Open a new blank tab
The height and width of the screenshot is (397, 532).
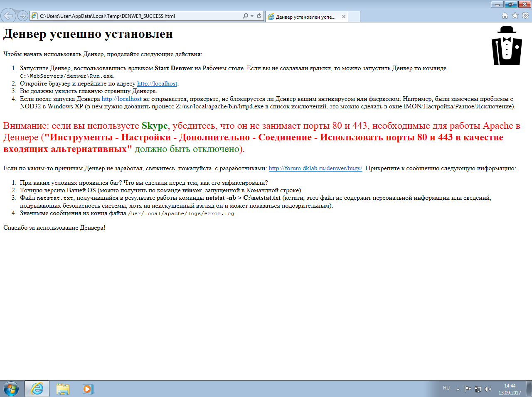click(354, 17)
